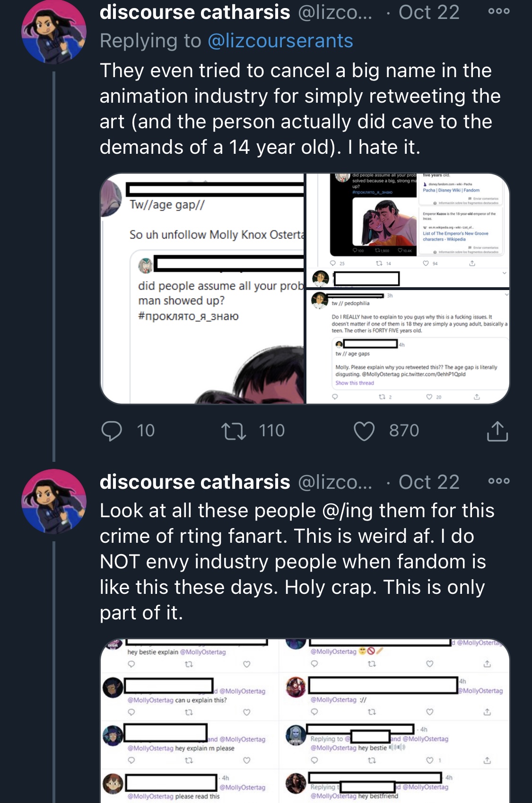The height and width of the screenshot is (803, 532).
Task: Open the bottom-right tw // pedophilia screenshot
Action: tap(408, 347)
